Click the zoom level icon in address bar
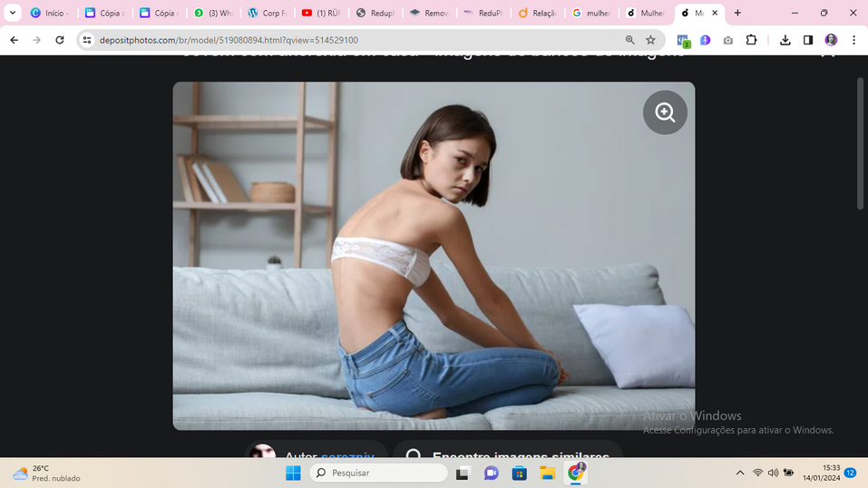Screen dimensions: 868x488 coord(629,40)
